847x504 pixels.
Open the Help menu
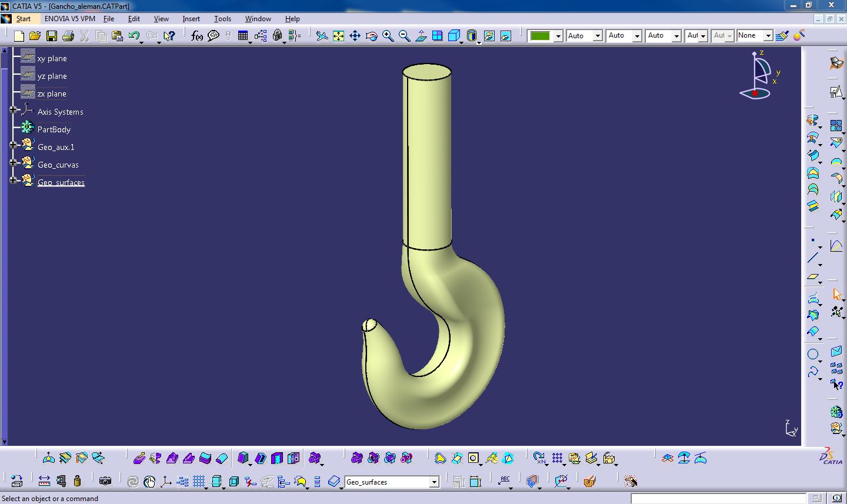(x=292, y=19)
